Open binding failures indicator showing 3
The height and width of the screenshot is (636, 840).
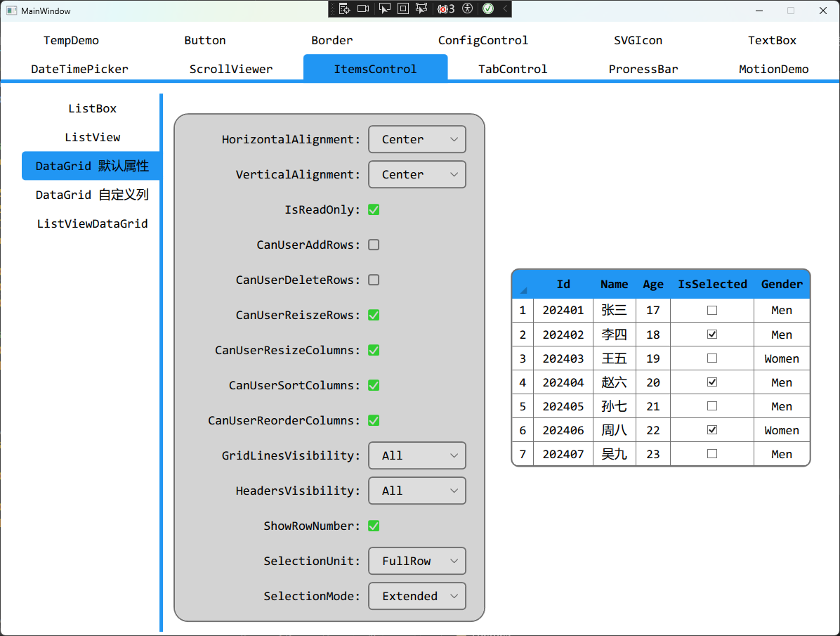tap(446, 8)
